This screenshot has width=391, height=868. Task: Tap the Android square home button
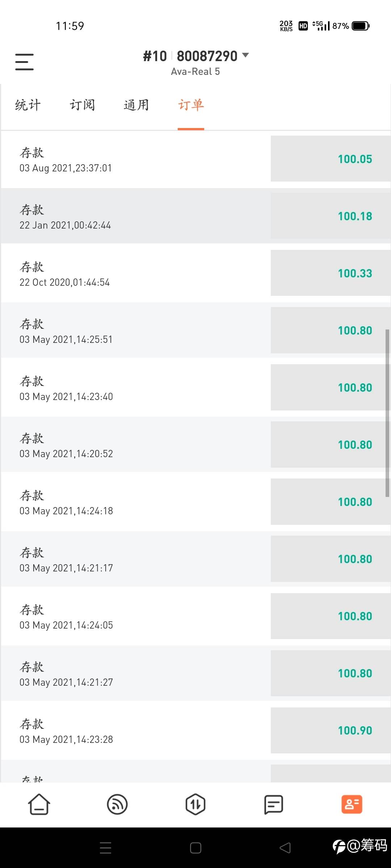(195, 848)
